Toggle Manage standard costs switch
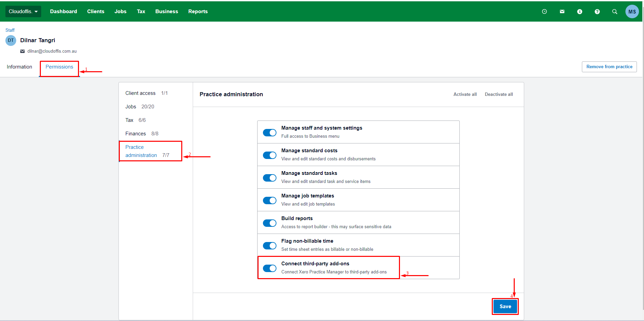Viewport: 644px width, 321px height. 270,155
